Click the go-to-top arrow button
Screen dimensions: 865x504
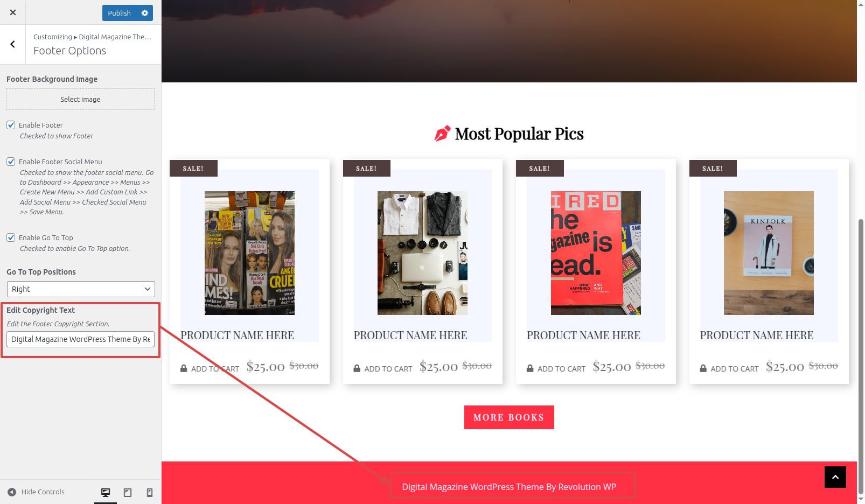(835, 477)
